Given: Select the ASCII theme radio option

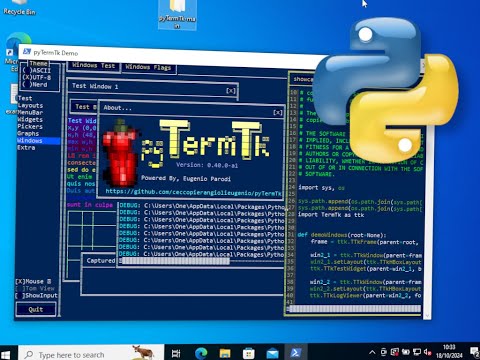Looking at the screenshot, I should pyautogui.click(x=36, y=70).
